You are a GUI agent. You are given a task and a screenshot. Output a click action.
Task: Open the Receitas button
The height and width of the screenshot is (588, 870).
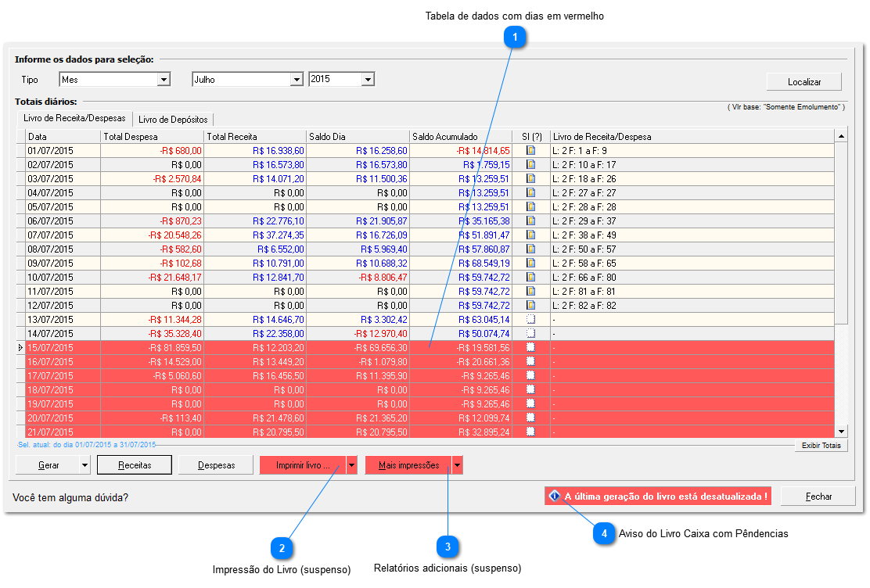(135, 465)
